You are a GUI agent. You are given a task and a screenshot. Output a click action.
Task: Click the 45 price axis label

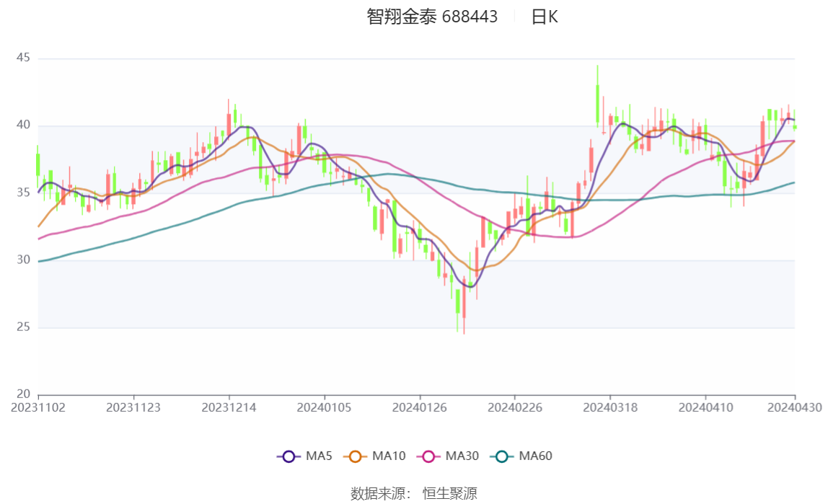(23, 58)
